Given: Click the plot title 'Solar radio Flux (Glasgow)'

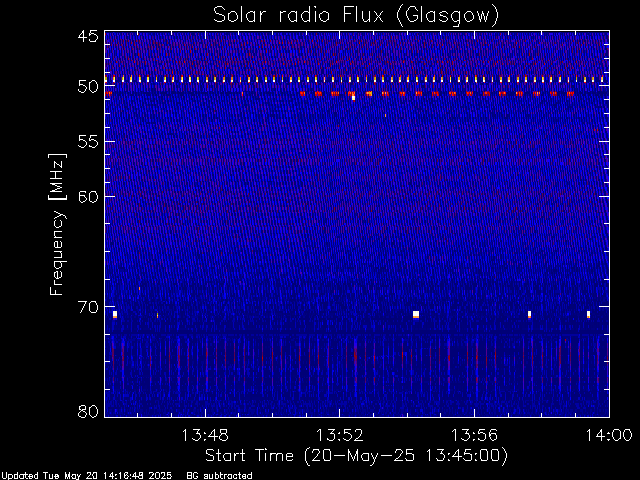Looking at the screenshot, I should click(356, 16).
